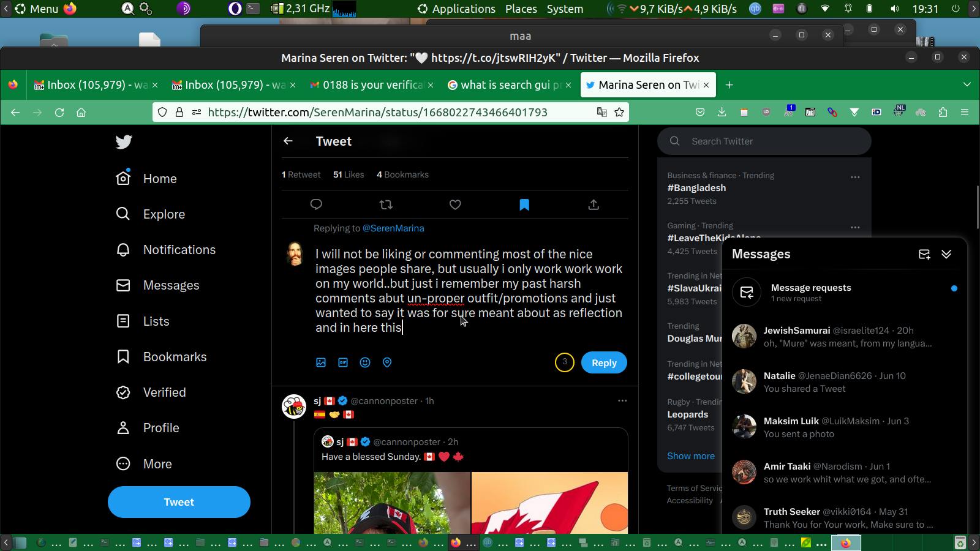
Task: Reload the current page
Action: [x=59, y=112]
